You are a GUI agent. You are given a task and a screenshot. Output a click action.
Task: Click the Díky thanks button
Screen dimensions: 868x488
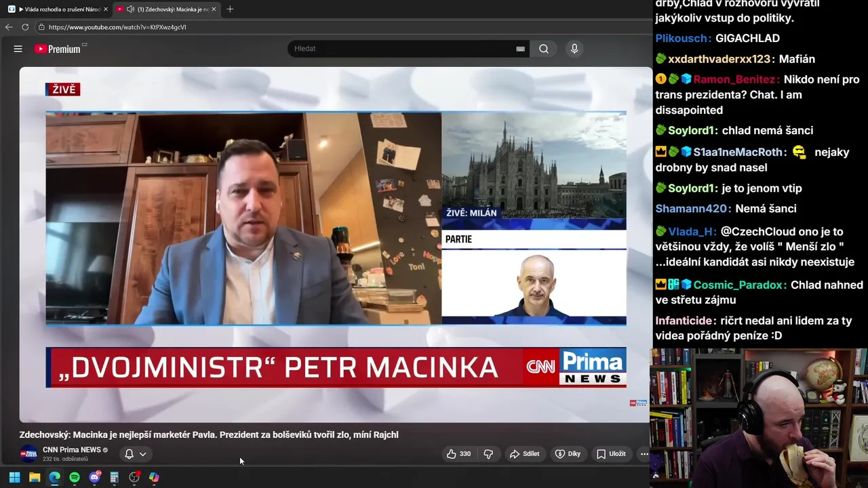pyautogui.click(x=568, y=454)
